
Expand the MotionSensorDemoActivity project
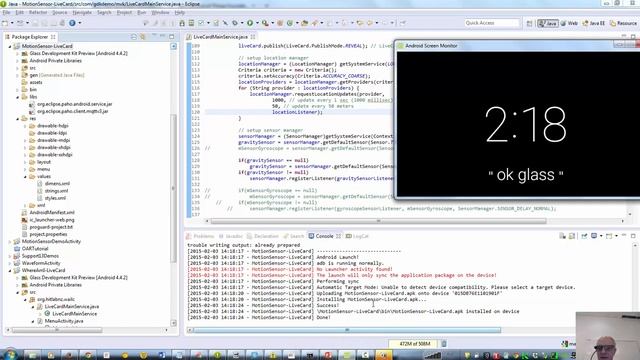(10, 242)
